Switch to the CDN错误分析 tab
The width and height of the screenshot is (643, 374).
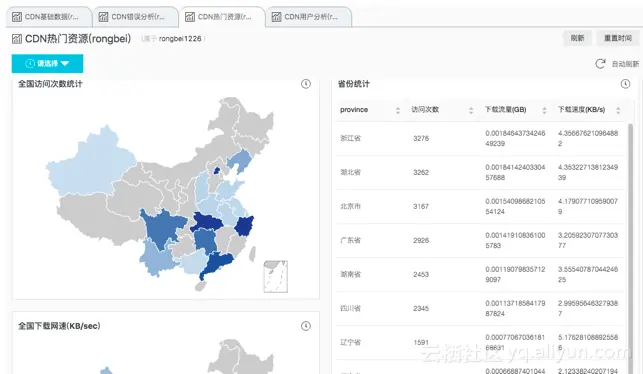[x=136, y=17]
